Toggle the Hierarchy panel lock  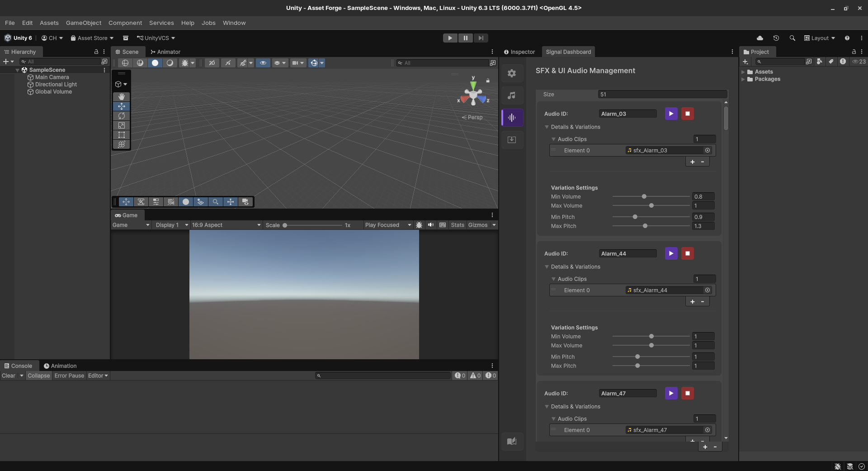click(x=96, y=52)
